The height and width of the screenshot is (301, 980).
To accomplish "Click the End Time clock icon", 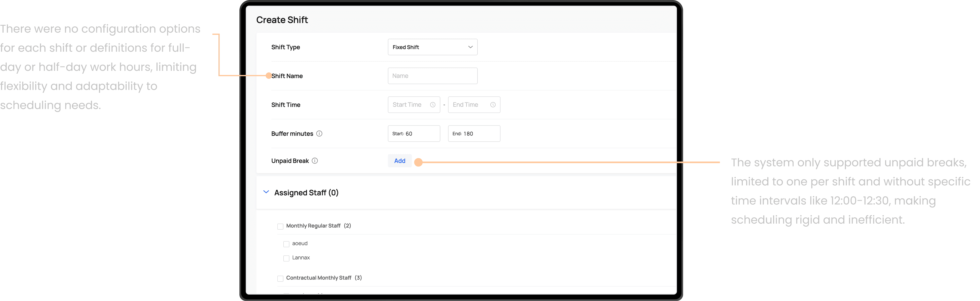I will 493,105.
